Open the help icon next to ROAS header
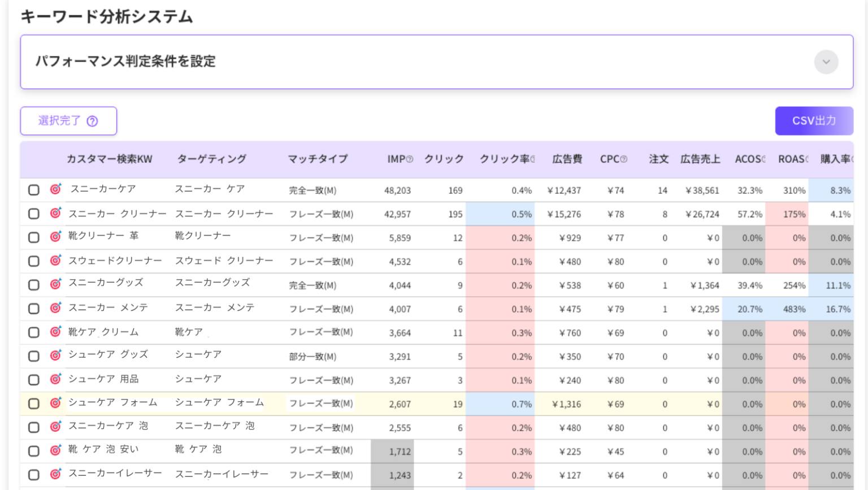 click(x=806, y=159)
